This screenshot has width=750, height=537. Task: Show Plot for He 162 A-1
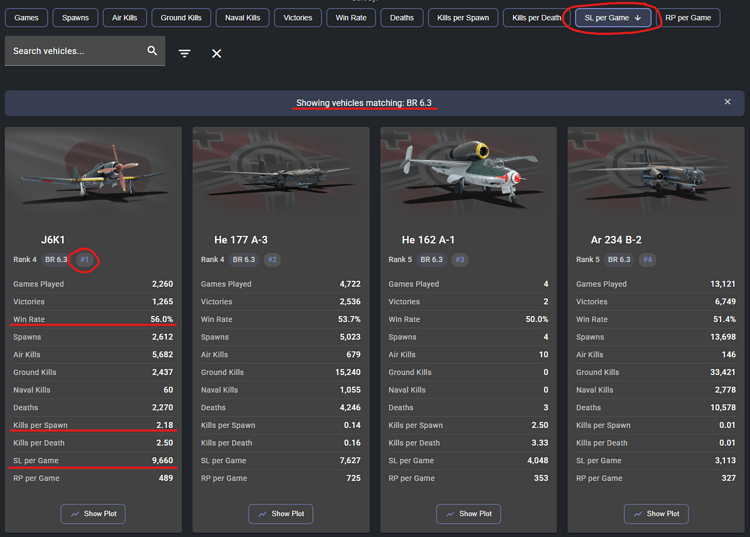click(468, 513)
